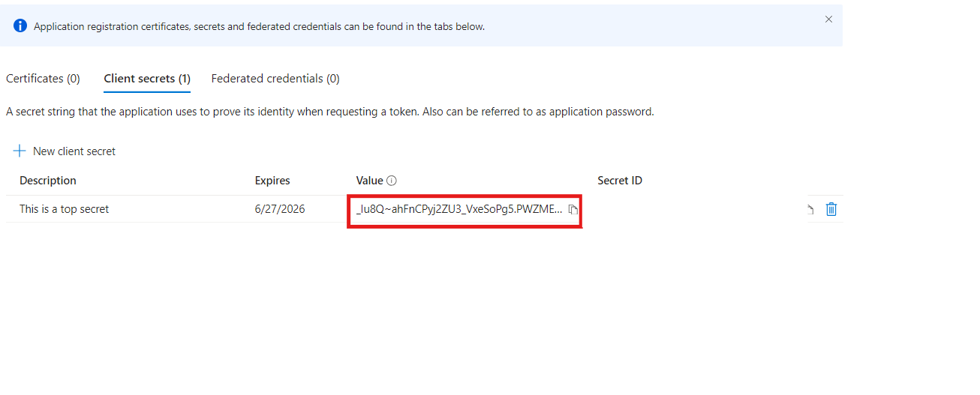The width and height of the screenshot is (980, 395).
Task: Click the New client secret text label
Action: [74, 151]
